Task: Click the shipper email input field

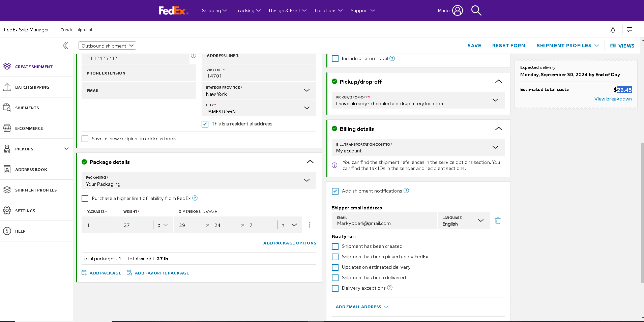Action: tap(384, 221)
